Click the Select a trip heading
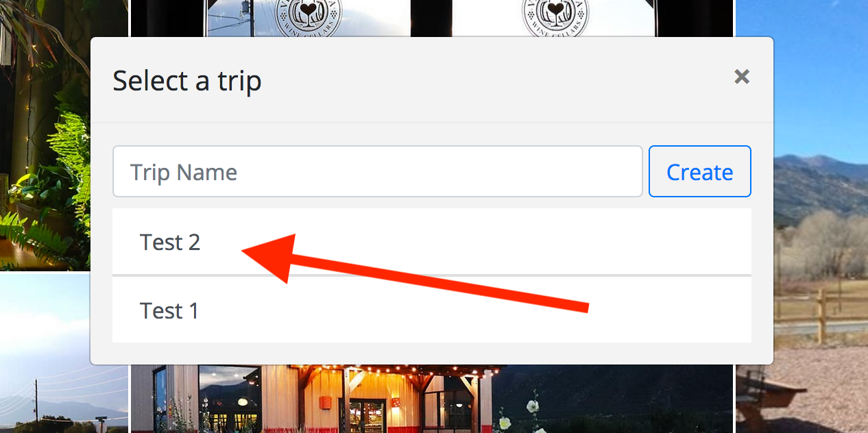868x433 pixels. click(x=187, y=81)
